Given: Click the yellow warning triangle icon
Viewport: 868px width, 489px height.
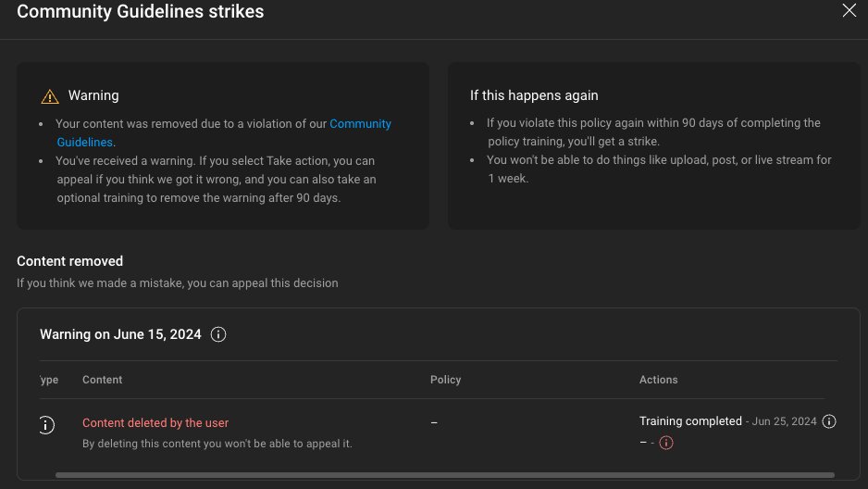Looking at the screenshot, I should click(50, 96).
